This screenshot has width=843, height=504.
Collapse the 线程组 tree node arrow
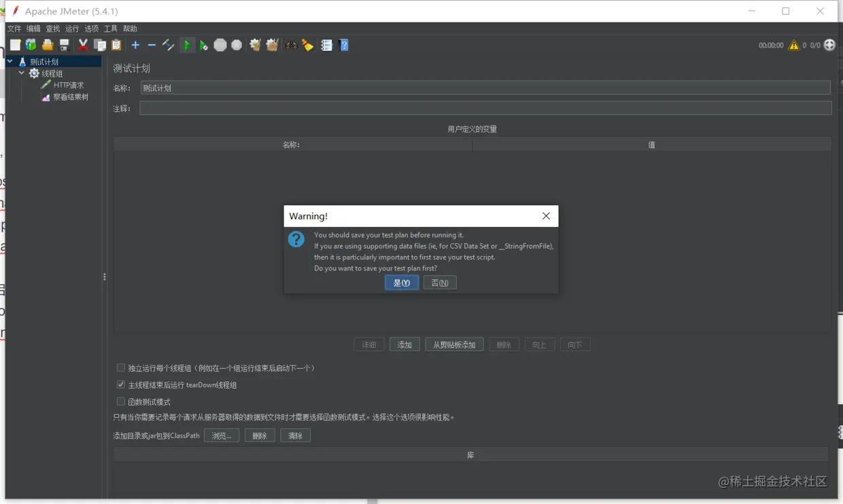click(x=22, y=73)
